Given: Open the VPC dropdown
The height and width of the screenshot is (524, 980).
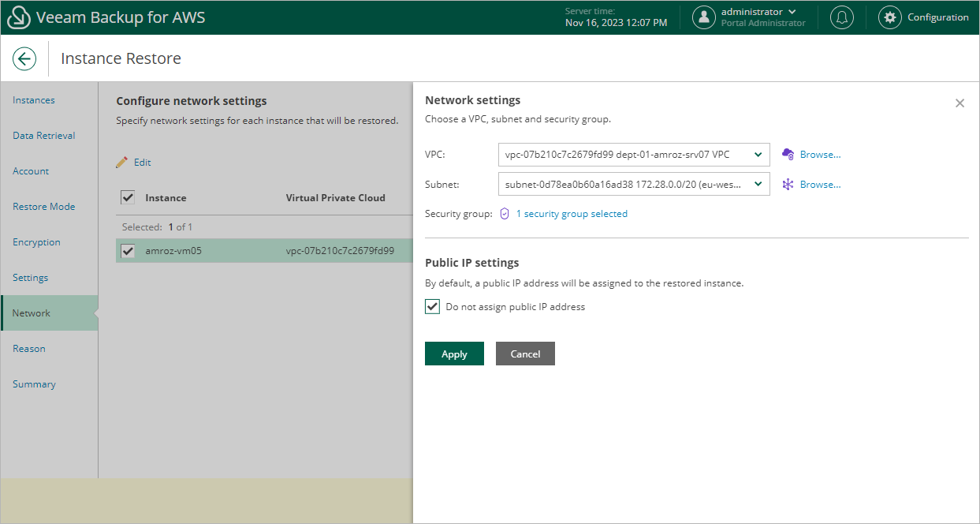Looking at the screenshot, I should point(635,155).
